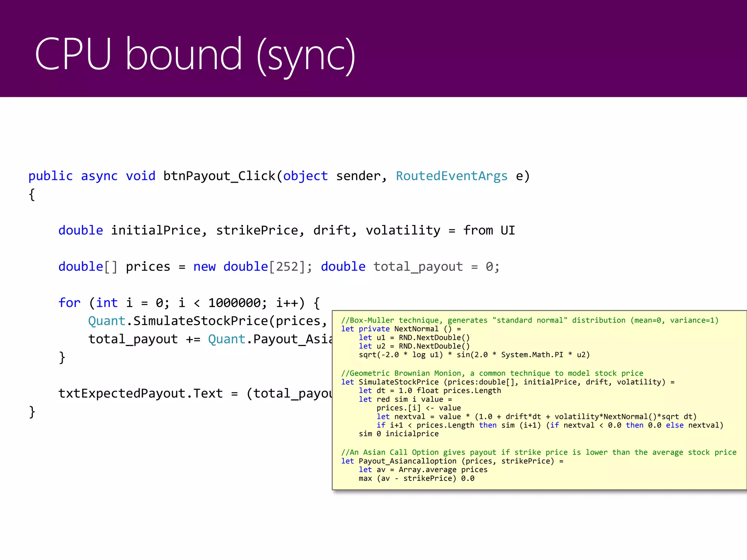The image size is (747, 560).
Task: Click the method signature line with btnPayout_Click
Action: click(x=279, y=176)
